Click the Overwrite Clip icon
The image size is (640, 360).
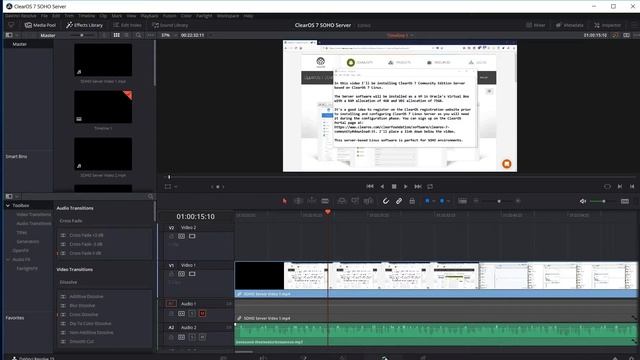tap(355, 201)
